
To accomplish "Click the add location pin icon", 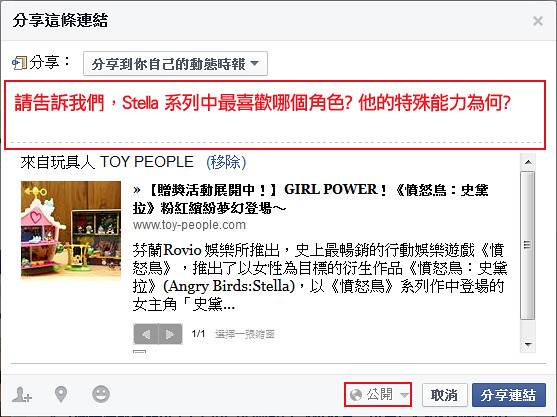I will pyautogui.click(x=61, y=395).
